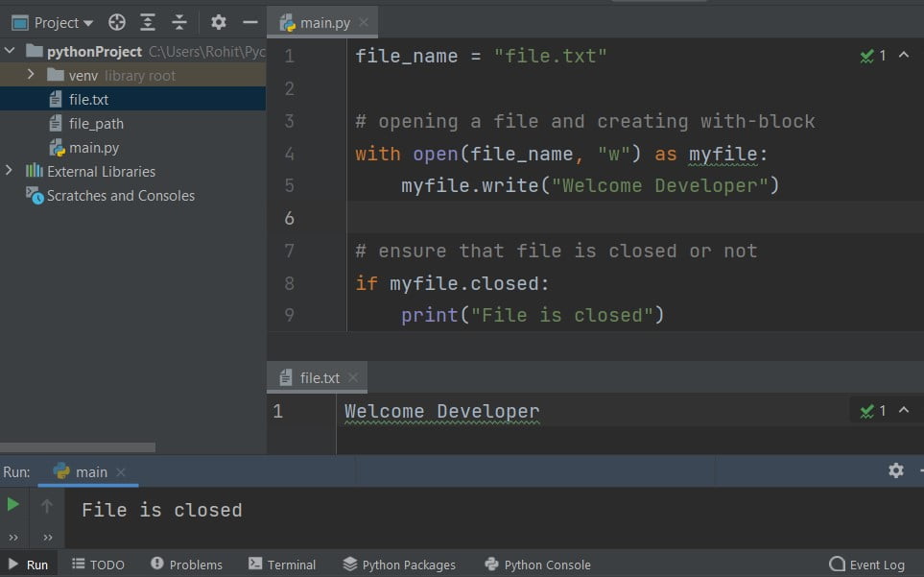
Task: Open Python Packages from the status bar
Action: click(399, 565)
